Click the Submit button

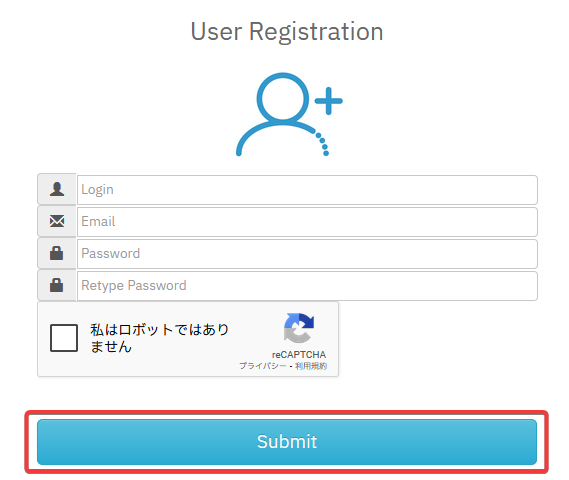pos(287,442)
